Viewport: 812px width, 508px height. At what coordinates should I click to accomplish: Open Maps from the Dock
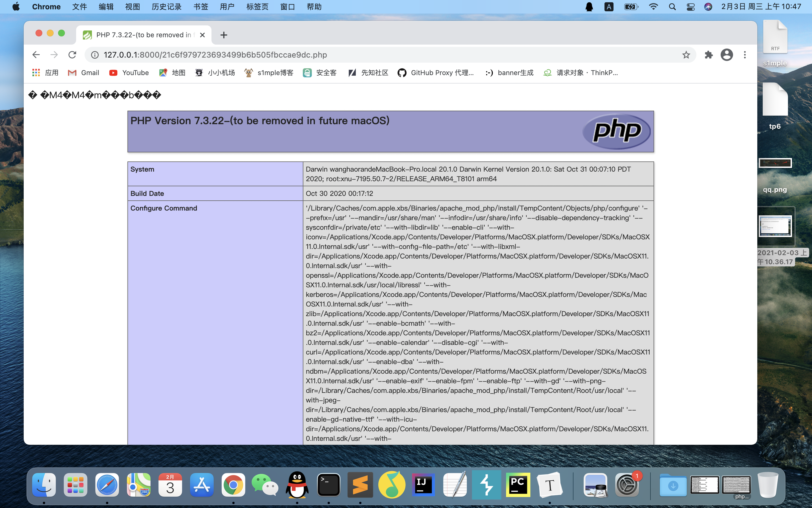(x=139, y=485)
